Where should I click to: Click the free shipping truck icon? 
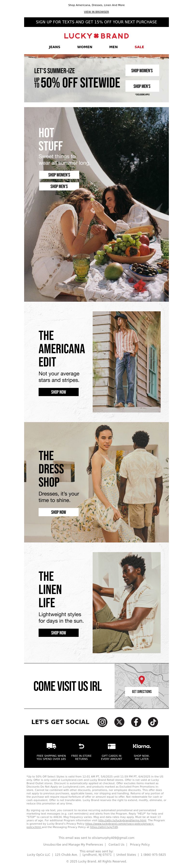[51, 746]
